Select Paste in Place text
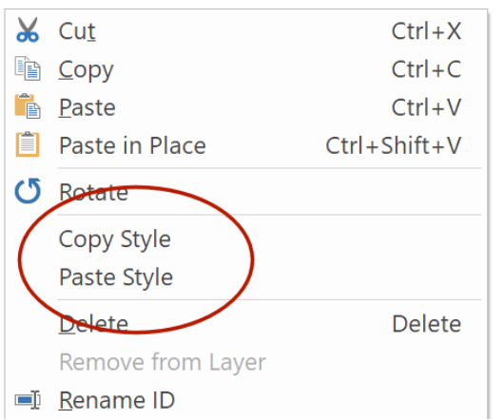Image resolution: width=504 pixels, height=420 pixels. pyautogui.click(x=132, y=145)
